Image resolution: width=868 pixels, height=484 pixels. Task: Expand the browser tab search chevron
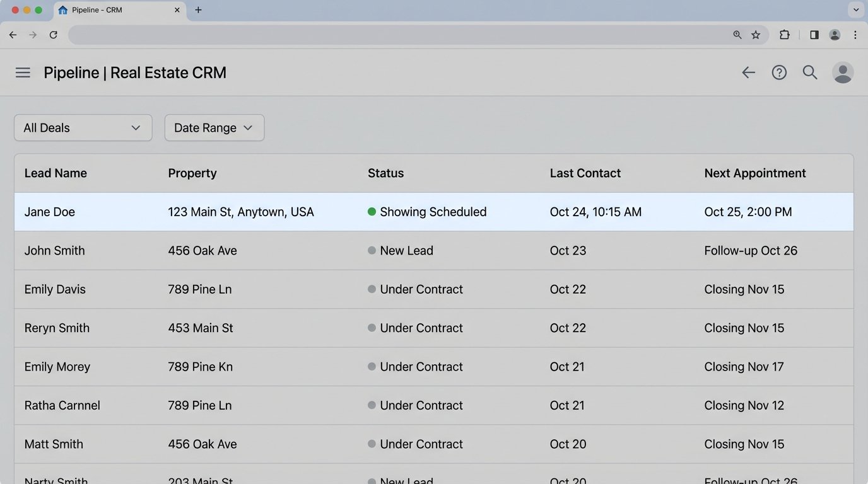pyautogui.click(x=856, y=9)
